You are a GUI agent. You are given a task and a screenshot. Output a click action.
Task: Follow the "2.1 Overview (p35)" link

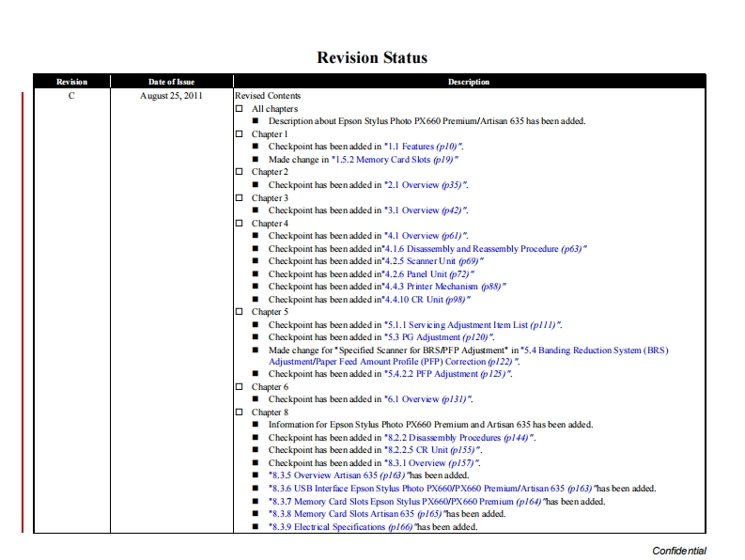click(426, 185)
